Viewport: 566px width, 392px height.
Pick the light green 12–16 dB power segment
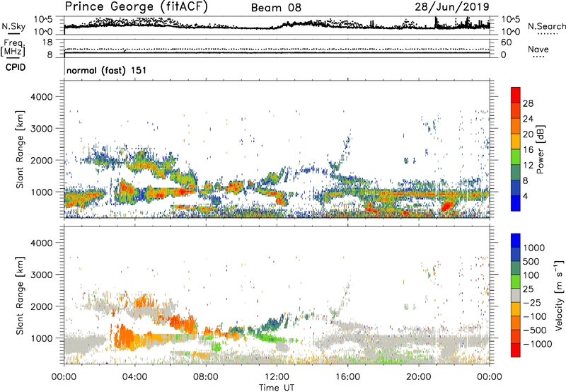pos(516,157)
